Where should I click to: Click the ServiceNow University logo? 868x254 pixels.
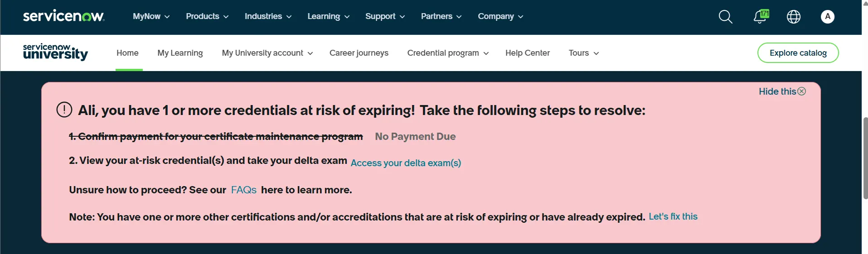click(x=55, y=52)
